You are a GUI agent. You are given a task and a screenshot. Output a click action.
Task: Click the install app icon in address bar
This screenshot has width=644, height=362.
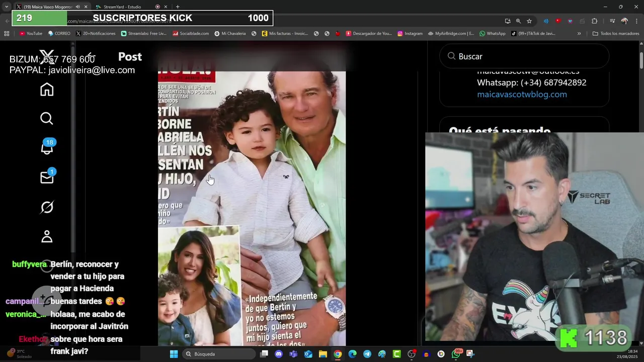click(508, 21)
